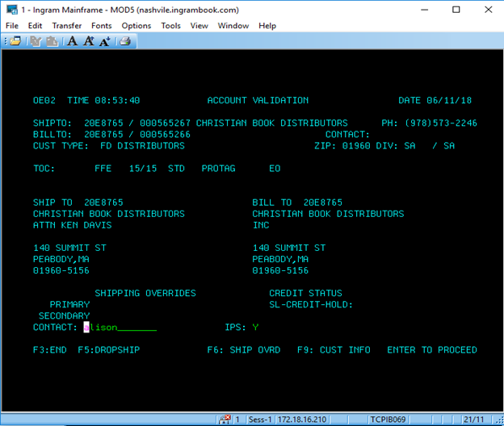
Task: Maximize the Ingram Mainframe window
Action: 456,10
